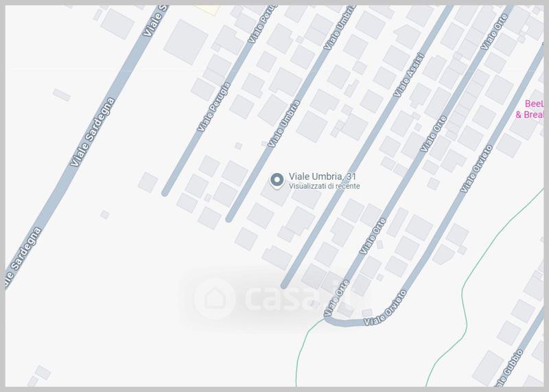Click the casa.it watermark house logo
The width and height of the screenshot is (549, 392).
click(x=214, y=299)
